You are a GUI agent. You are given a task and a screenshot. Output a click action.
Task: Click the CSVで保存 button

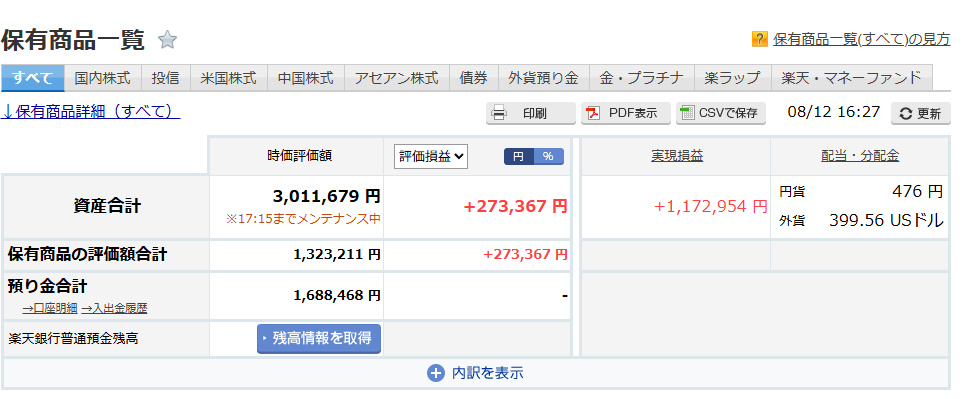click(x=720, y=114)
